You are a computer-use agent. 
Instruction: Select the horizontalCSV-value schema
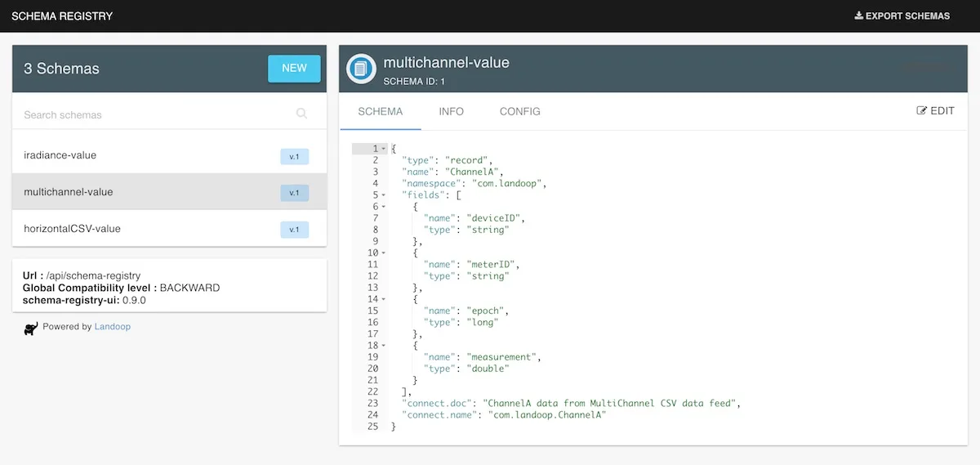(169, 229)
